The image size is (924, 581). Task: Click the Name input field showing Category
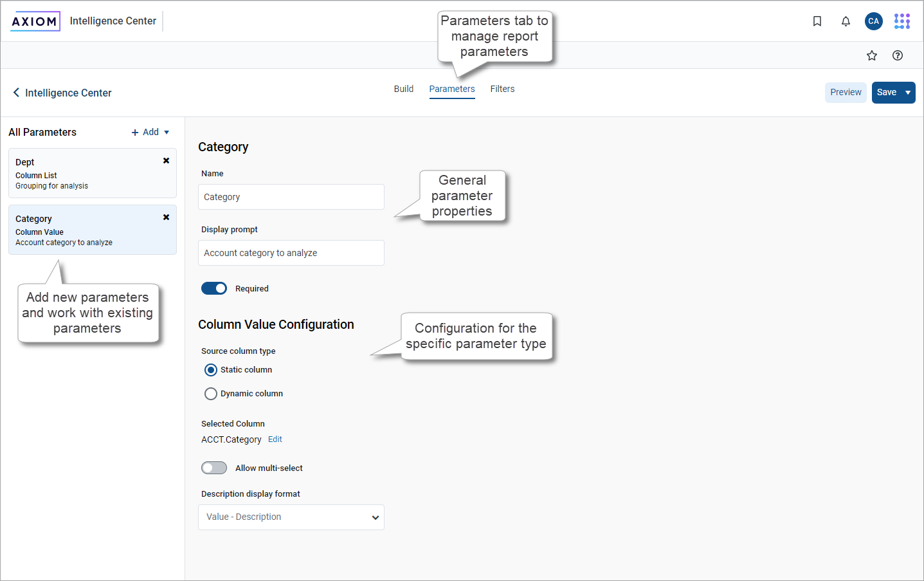tap(291, 197)
